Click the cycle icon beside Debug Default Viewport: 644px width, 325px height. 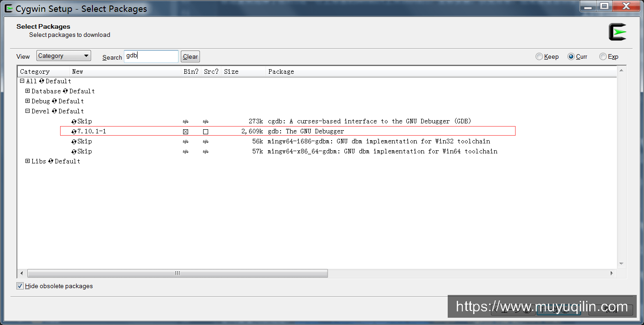[x=54, y=101]
